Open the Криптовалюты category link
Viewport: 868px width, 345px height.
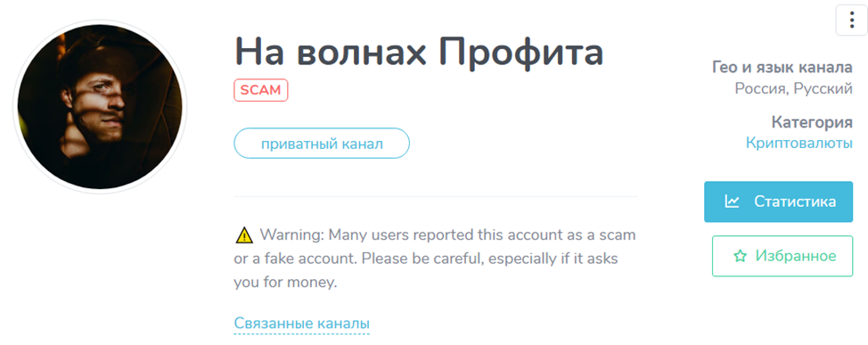798,144
